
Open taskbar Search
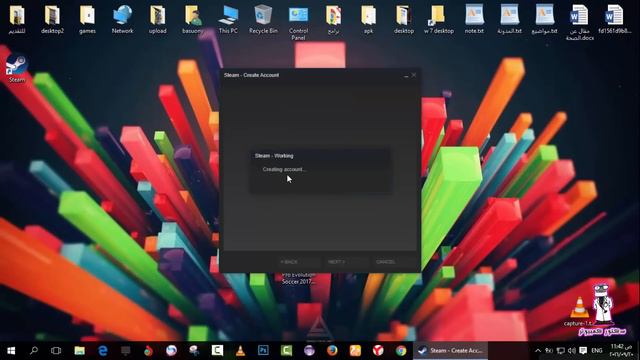(34, 351)
